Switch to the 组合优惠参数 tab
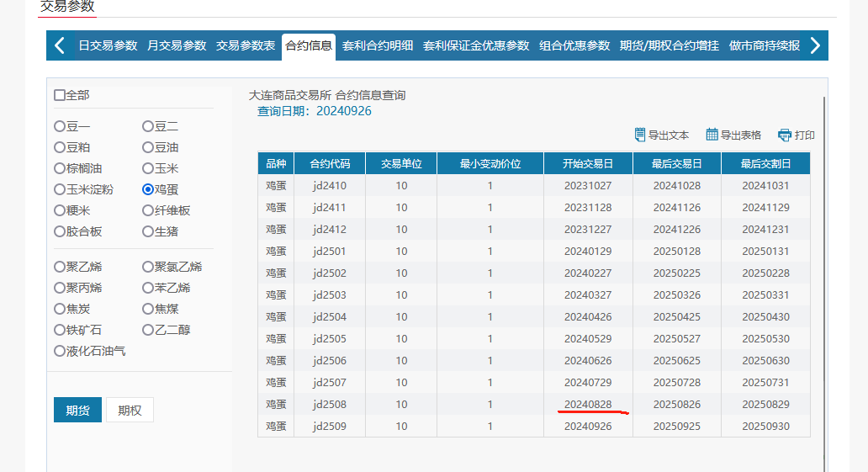The width and height of the screenshot is (868, 472). (574, 45)
